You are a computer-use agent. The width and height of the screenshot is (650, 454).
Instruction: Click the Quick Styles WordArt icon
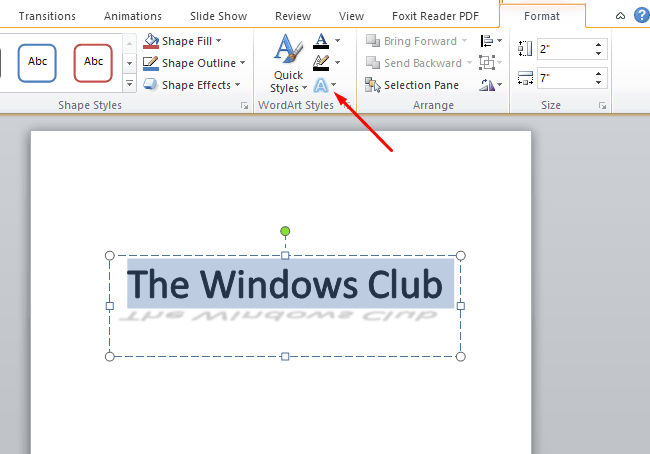pos(289,50)
